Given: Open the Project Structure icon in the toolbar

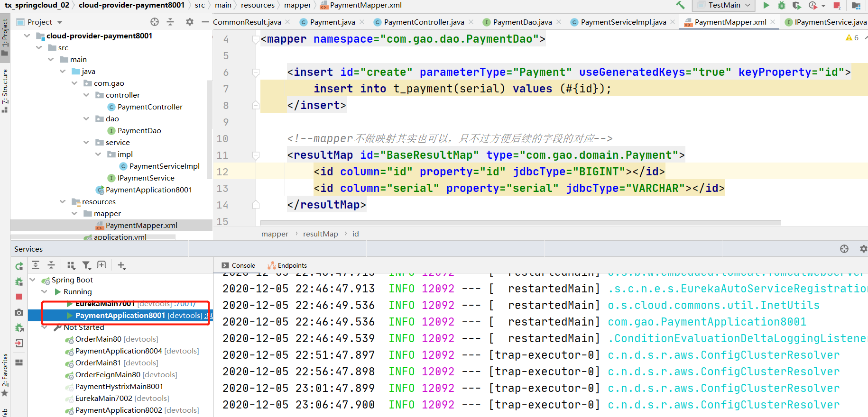Looking at the screenshot, I should click(x=856, y=6).
